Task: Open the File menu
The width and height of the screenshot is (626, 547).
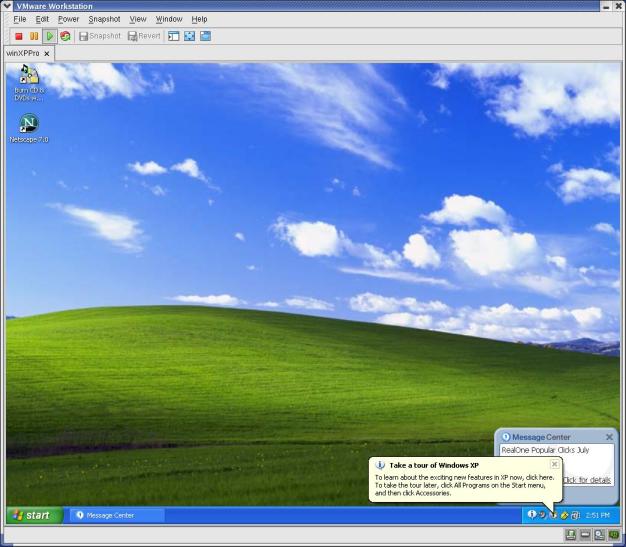Action: [20, 19]
